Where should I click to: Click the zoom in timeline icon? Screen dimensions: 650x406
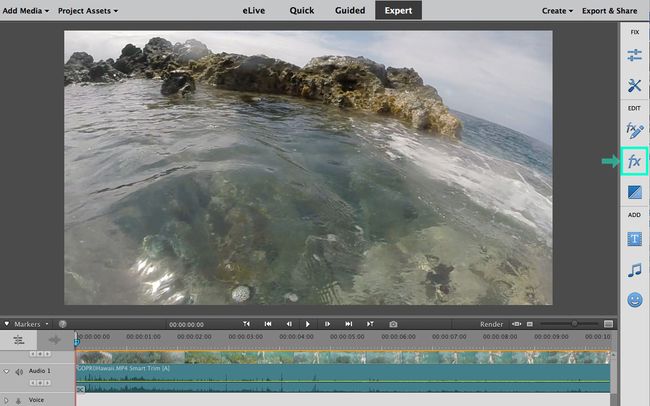coord(608,324)
